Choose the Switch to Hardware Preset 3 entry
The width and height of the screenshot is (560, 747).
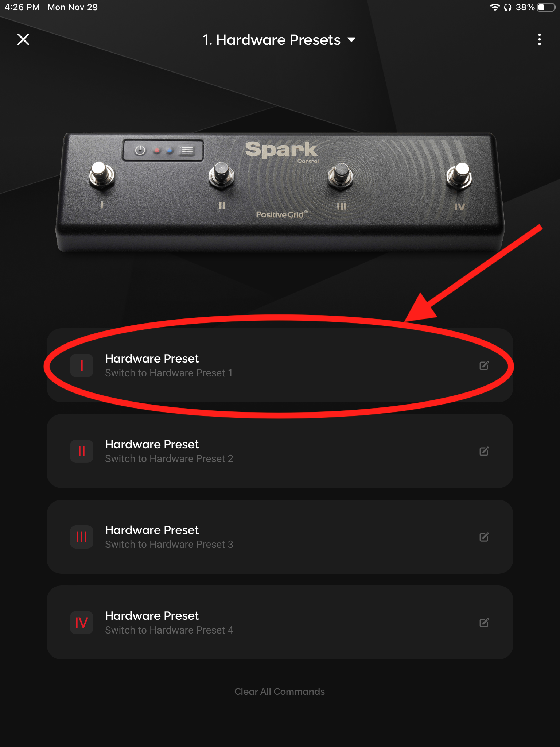tap(280, 537)
